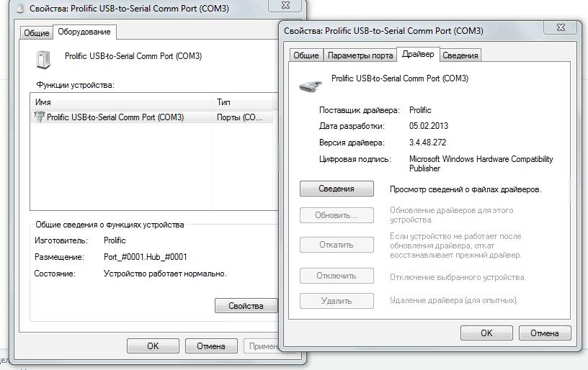The image size is (588, 370).
Task: Open Общие tab in front dialog
Action: pyautogui.click(x=306, y=55)
